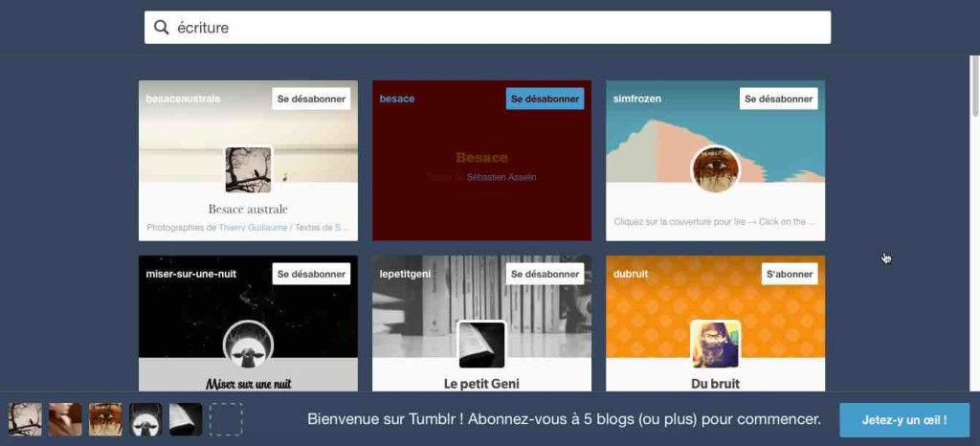Click the Du bruit title
This screenshot has width=980, height=446.
(716, 384)
